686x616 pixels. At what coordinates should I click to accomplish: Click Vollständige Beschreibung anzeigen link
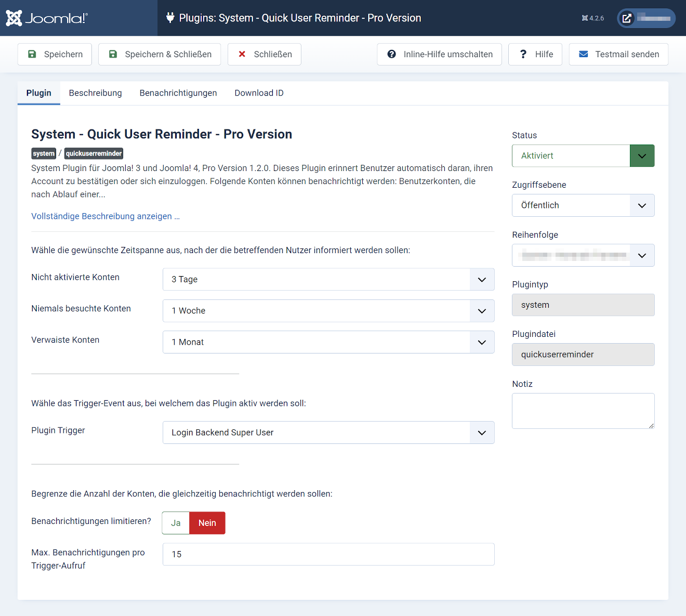(105, 216)
